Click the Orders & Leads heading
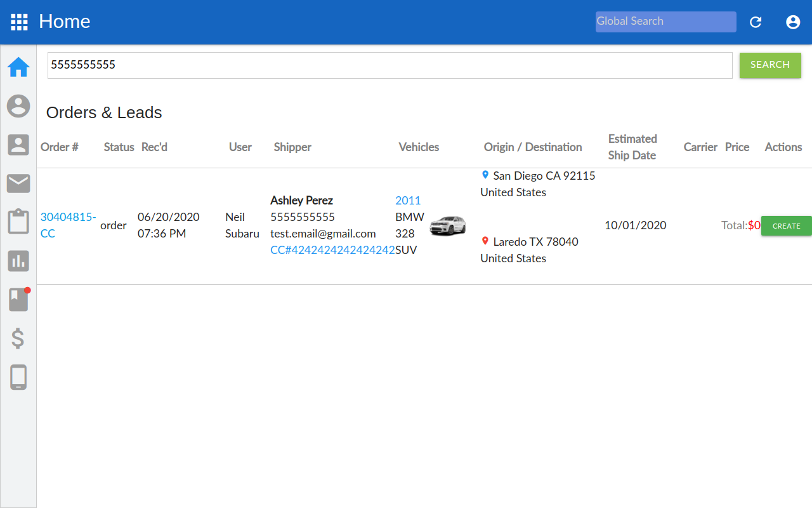The height and width of the screenshot is (508, 812). tap(104, 112)
